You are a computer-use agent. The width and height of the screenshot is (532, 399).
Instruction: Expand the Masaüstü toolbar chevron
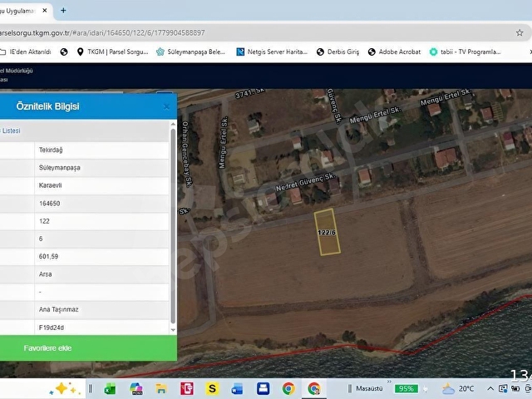(389, 382)
